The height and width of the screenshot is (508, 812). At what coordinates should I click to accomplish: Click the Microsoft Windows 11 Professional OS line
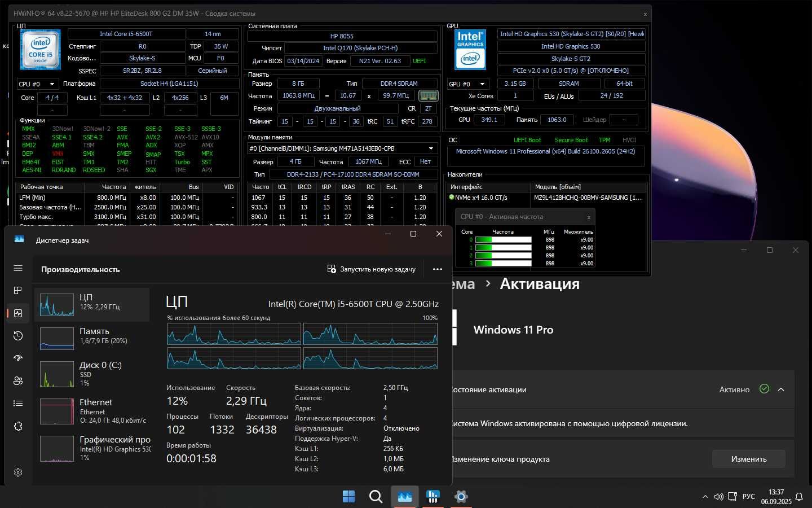pos(545,151)
